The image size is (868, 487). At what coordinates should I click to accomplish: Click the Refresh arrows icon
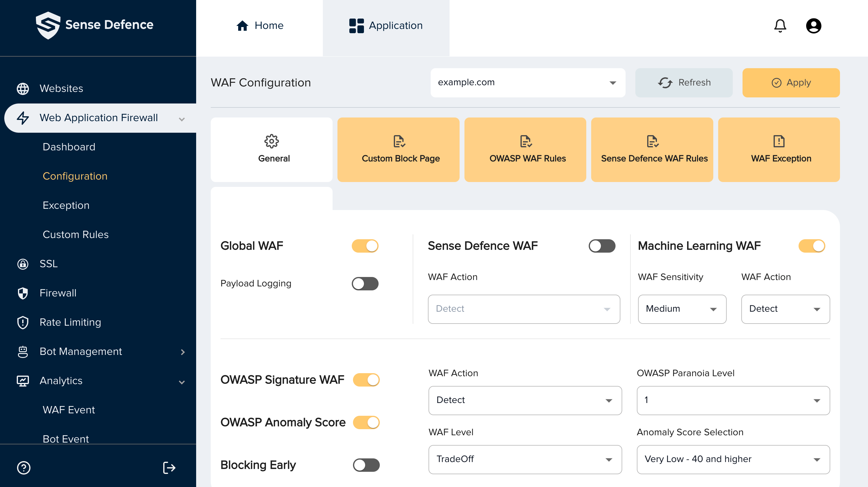[665, 83]
